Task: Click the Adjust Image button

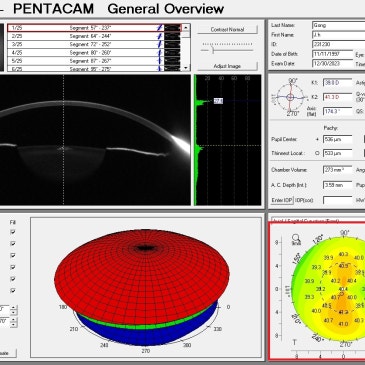Action: 227,66
